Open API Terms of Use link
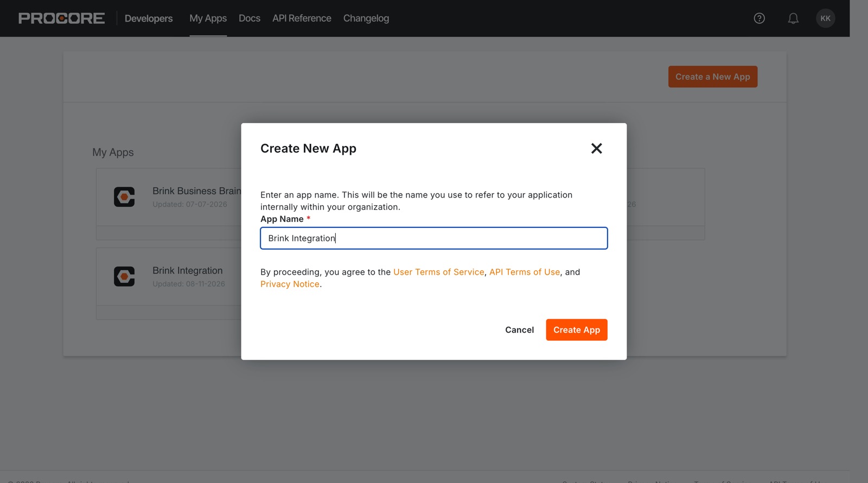This screenshot has width=868, height=483. 525,272
